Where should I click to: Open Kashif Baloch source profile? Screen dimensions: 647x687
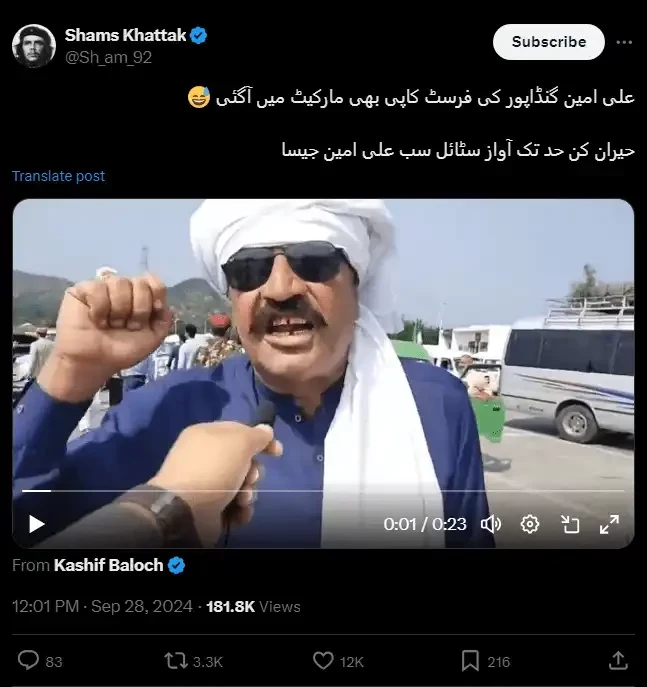[x=109, y=565]
